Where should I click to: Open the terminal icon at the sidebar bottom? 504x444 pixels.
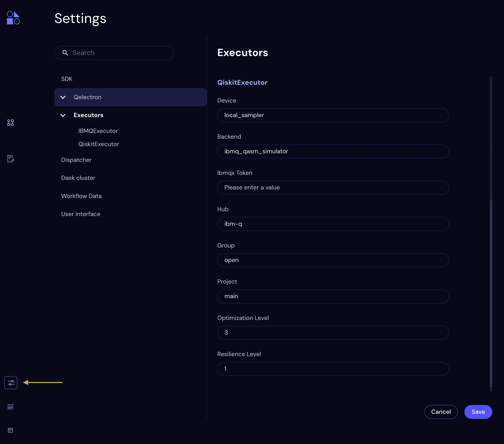point(10,430)
